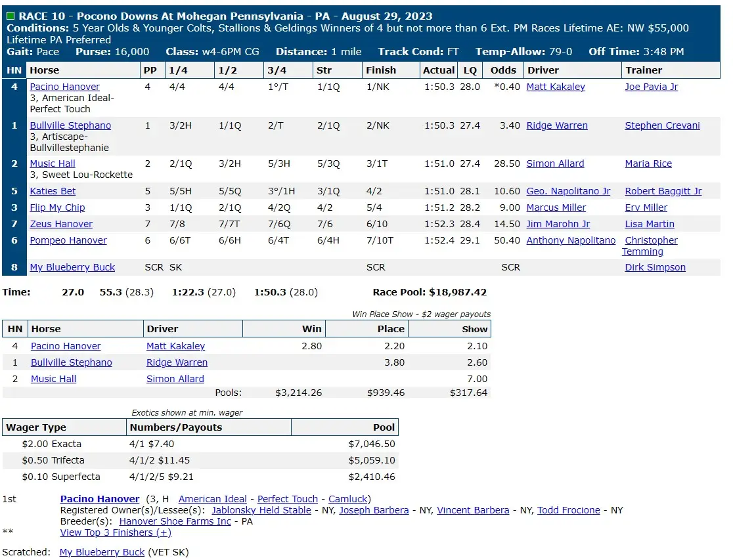The height and width of the screenshot is (560, 733).
Task: Open Katies Bet horse page
Action: (53, 191)
